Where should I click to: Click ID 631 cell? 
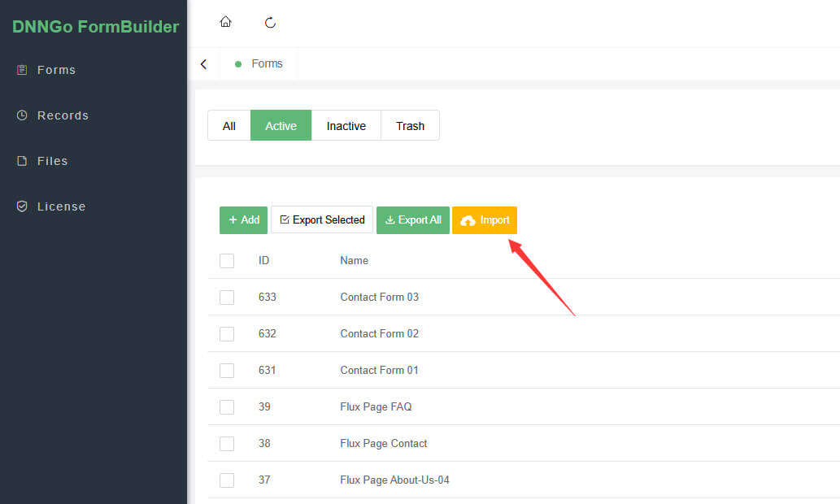pyautogui.click(x=268, y=370)
